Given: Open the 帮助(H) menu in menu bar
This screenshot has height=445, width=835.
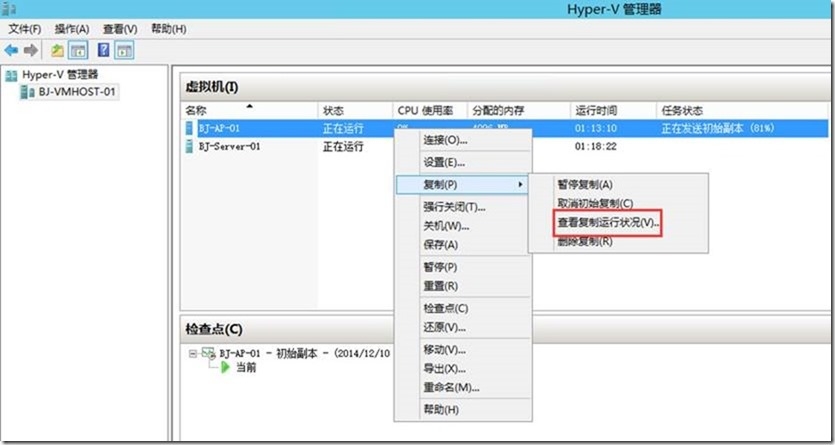Looking at the screenshot, I should pos(169,29).
